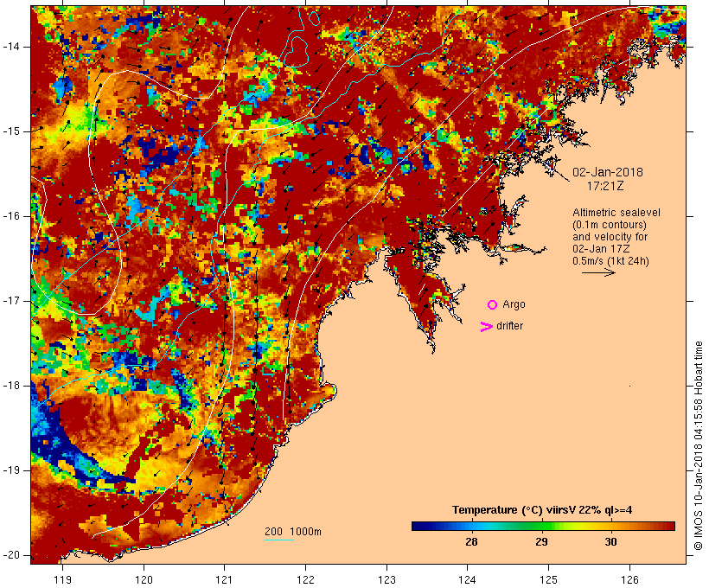Click the 0.5m/s velocity scale arrow
The height and width of the screenshot is (588, 709).
coord(598,272)
